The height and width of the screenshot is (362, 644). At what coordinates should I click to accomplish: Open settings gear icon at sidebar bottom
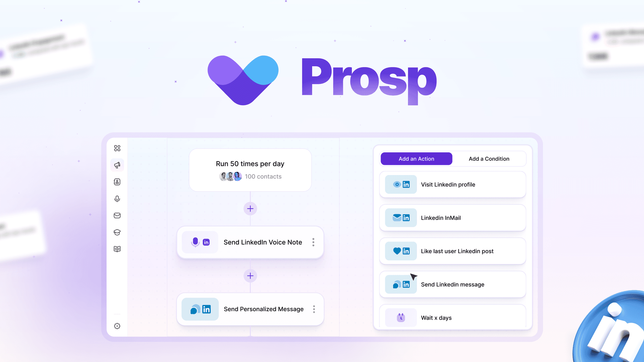pyautogui.click(x=117, y=326)
